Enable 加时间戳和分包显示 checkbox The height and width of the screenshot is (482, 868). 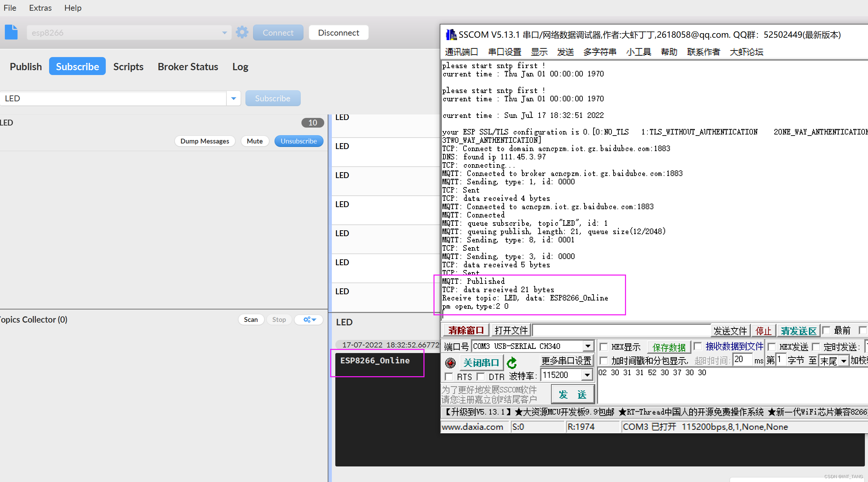point(604,361)
